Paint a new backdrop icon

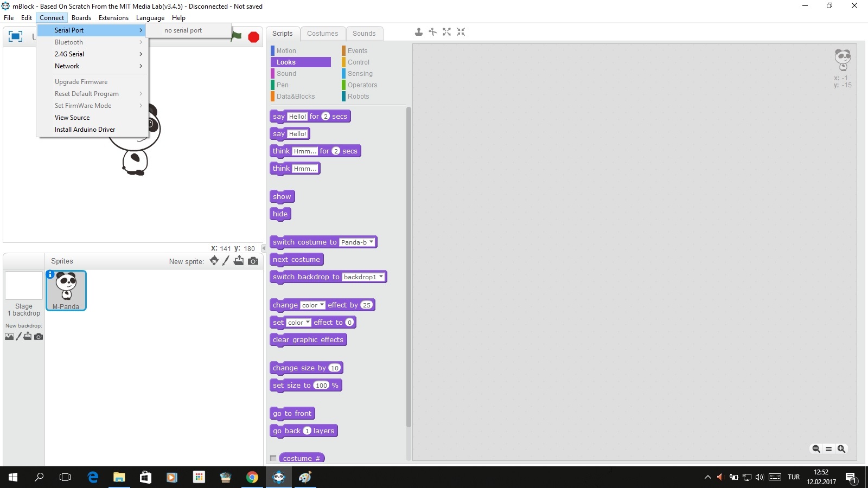[x=19, y=336]
